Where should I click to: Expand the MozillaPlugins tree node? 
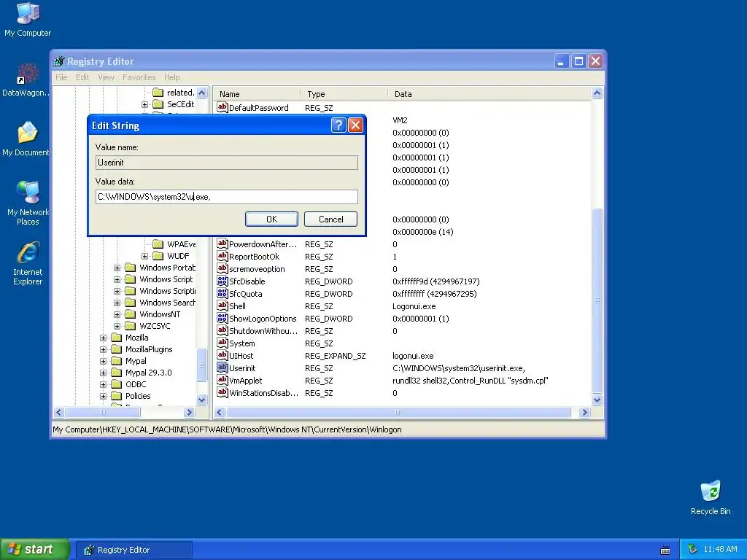(x=103, y=349)
